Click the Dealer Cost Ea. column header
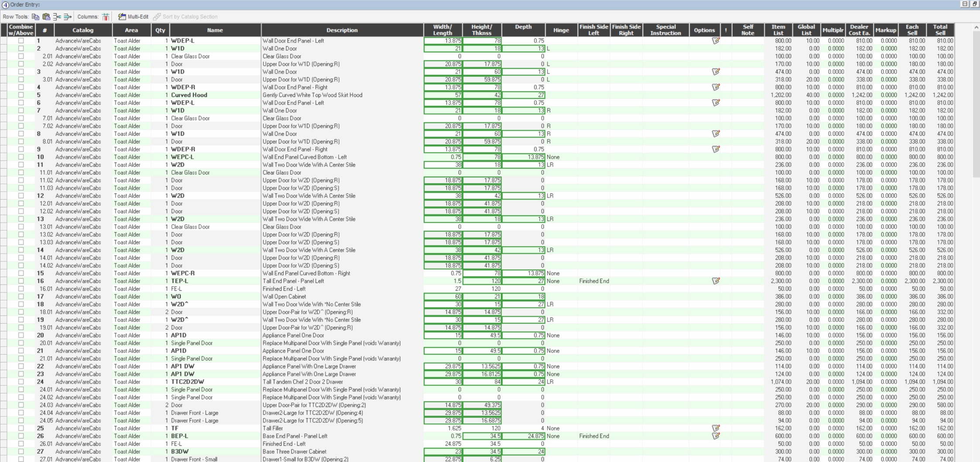The height and width of the screenshot is (462, 980). [x=859, y=30]
